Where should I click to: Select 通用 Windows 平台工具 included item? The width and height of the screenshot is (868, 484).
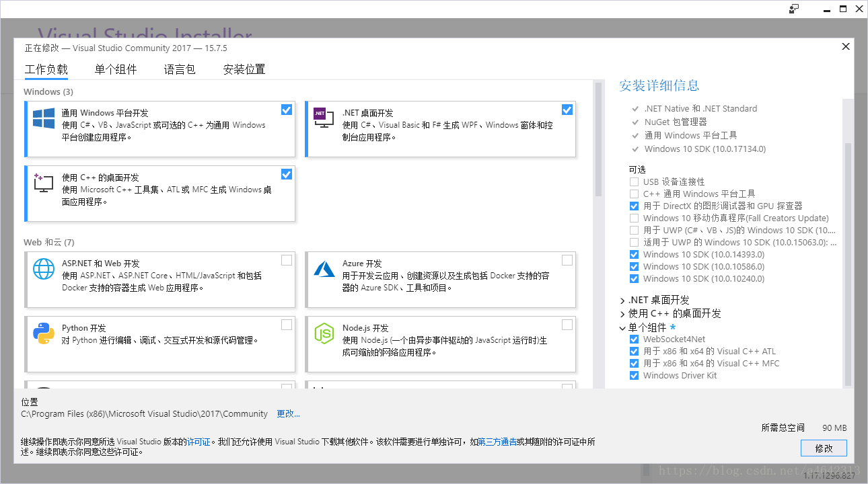691,135
